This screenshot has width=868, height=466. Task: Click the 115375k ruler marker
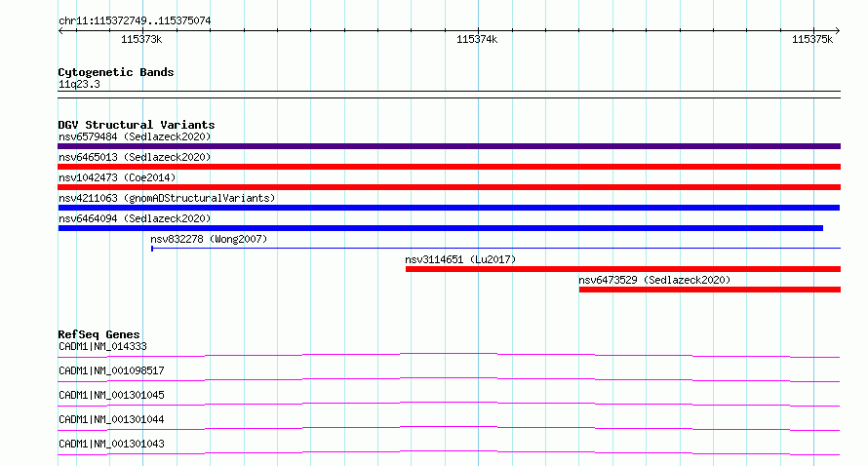coord(812,39)
